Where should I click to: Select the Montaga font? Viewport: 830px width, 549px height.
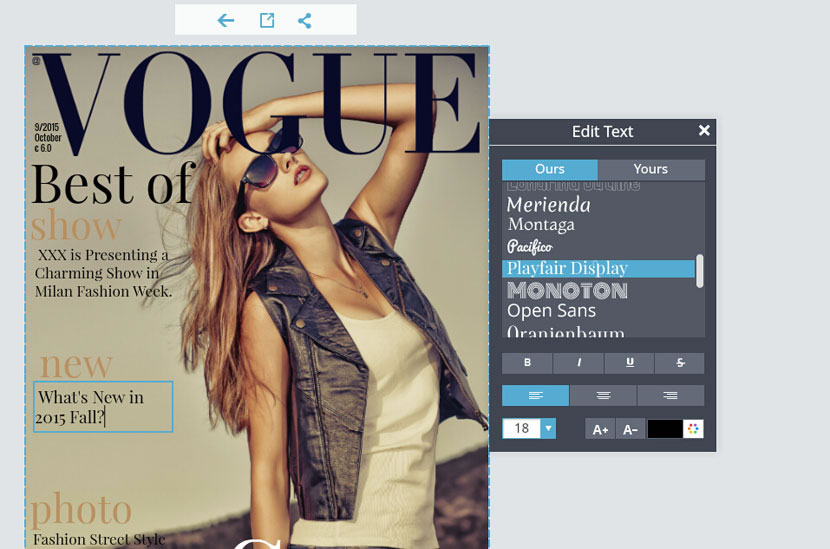coord(541,225)
